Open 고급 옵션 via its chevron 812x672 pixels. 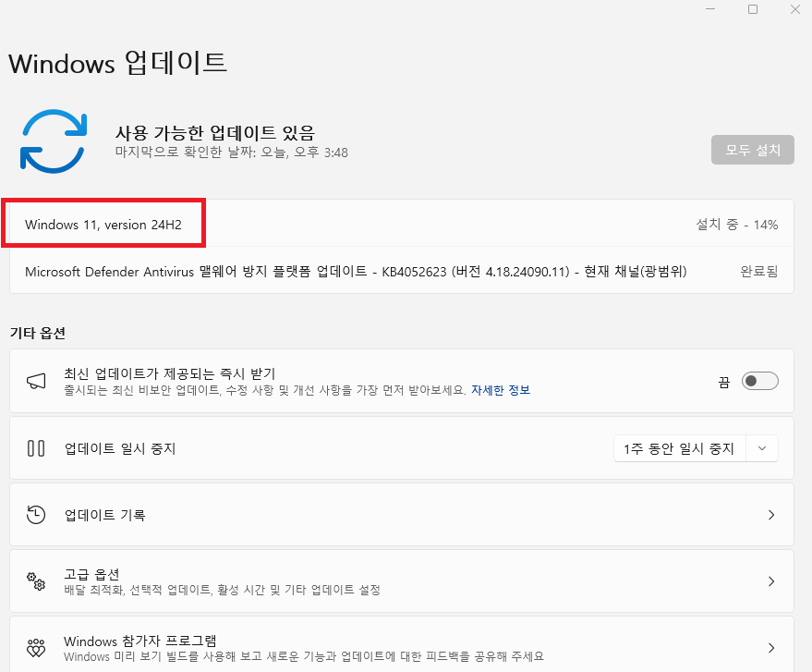coord(771,581)
